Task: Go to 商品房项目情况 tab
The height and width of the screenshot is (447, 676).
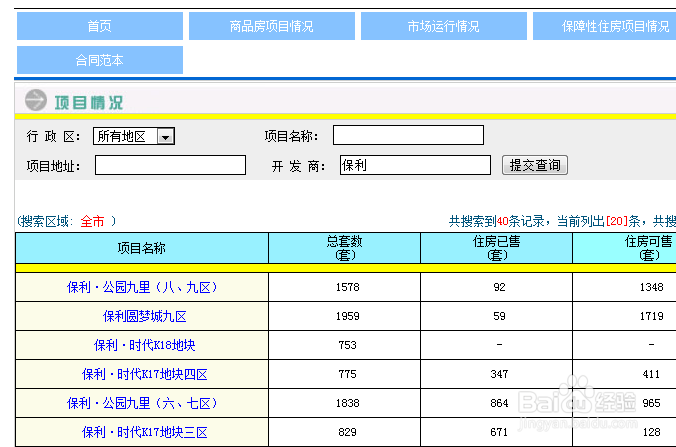Action: [x=272, y=26]
